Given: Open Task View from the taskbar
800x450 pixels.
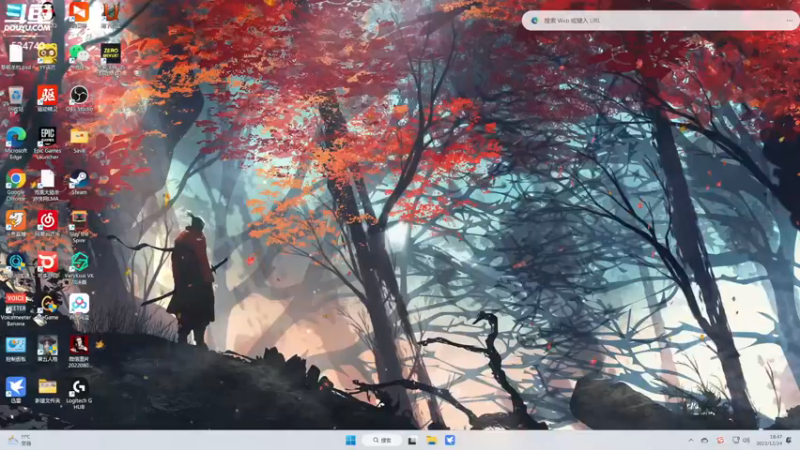Looking at the screenshot, I should 412,440.
